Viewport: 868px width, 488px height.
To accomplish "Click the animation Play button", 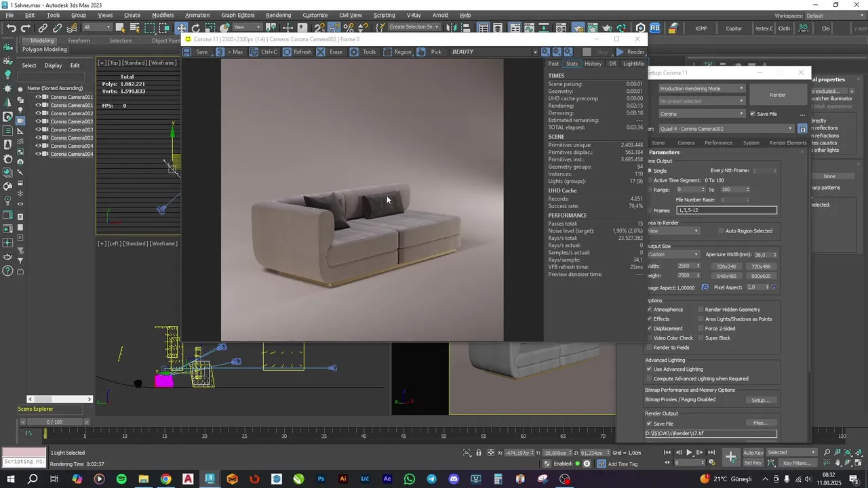I will tap(689, 453).
